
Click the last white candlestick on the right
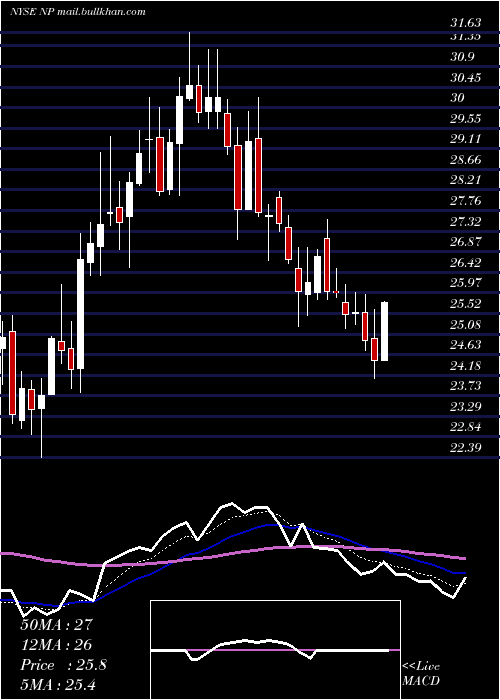(384, 331)
